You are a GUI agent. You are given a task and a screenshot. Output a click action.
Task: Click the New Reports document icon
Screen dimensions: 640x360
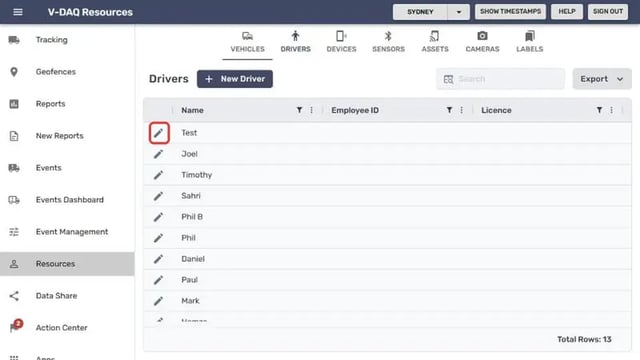click(x=14, y=136)
